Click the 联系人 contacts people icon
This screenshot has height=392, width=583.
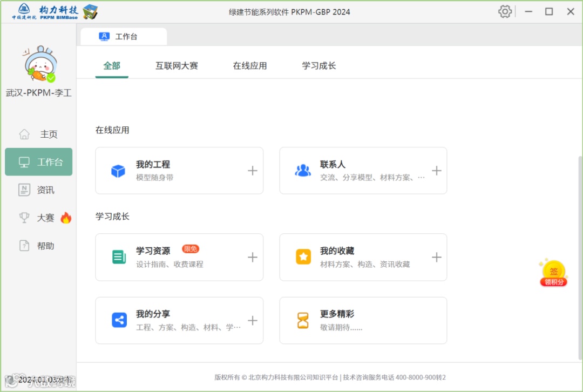[303, 171]
